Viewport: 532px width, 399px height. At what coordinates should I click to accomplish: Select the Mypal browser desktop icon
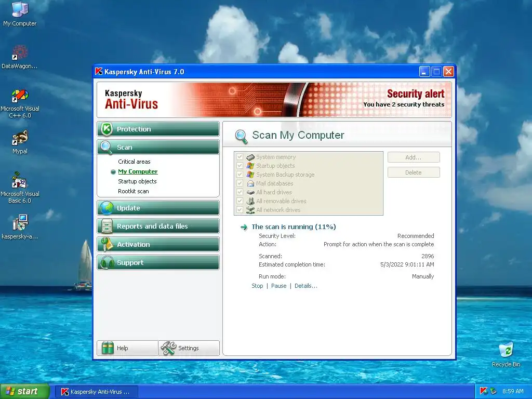click(20, 142)
